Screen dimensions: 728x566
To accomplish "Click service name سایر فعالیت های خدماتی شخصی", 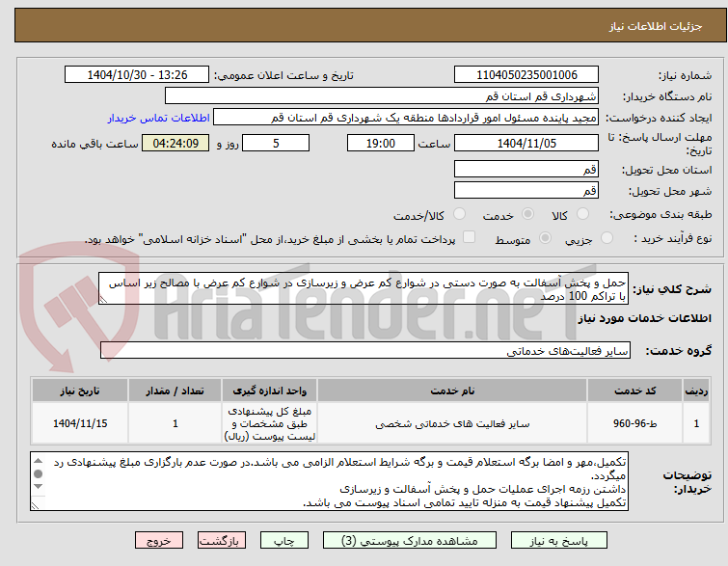I will coord(452,423).
